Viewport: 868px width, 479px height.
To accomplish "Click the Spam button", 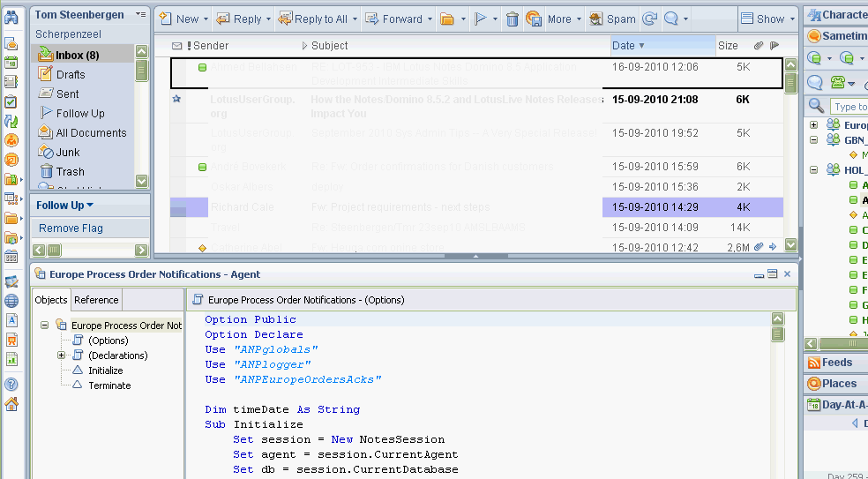I will 612,19.
